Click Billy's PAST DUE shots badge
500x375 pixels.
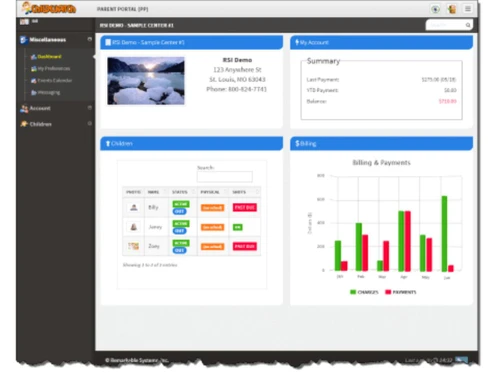pos(245,208)
